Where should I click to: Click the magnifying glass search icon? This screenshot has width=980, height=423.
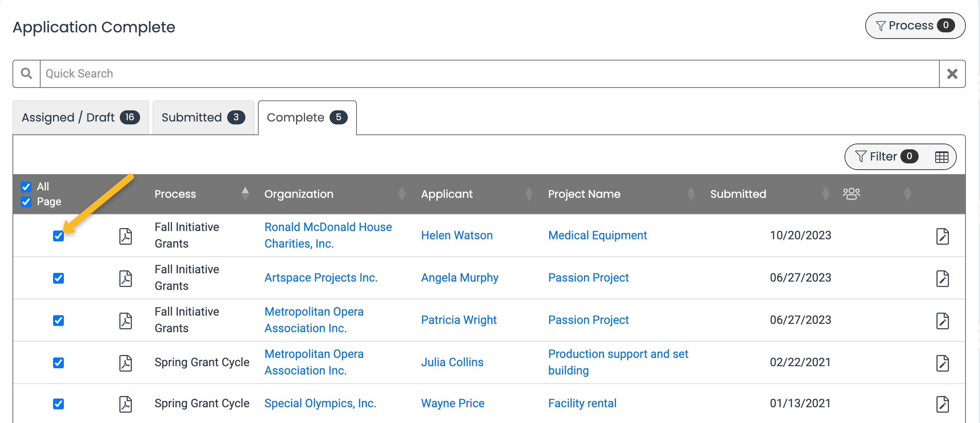tap(26, 73)
